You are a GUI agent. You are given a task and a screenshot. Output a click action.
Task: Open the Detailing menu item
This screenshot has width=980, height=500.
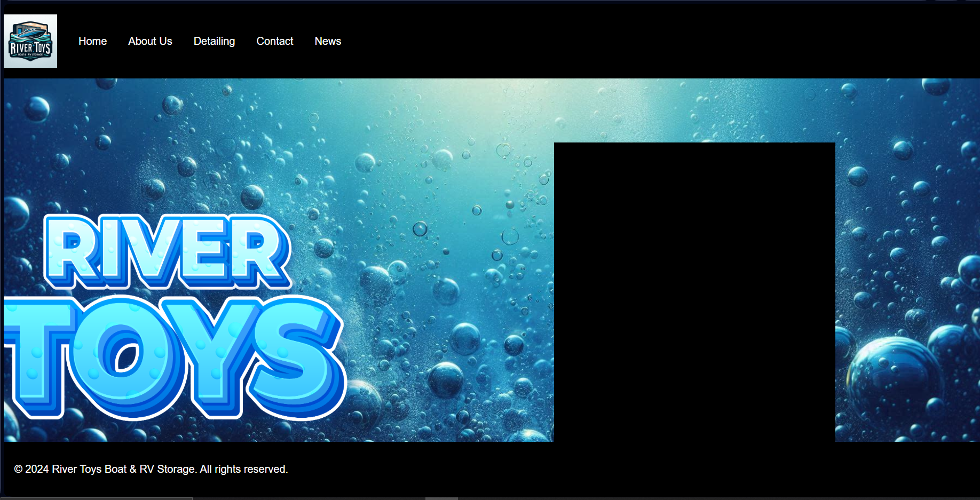pos(214,41)
